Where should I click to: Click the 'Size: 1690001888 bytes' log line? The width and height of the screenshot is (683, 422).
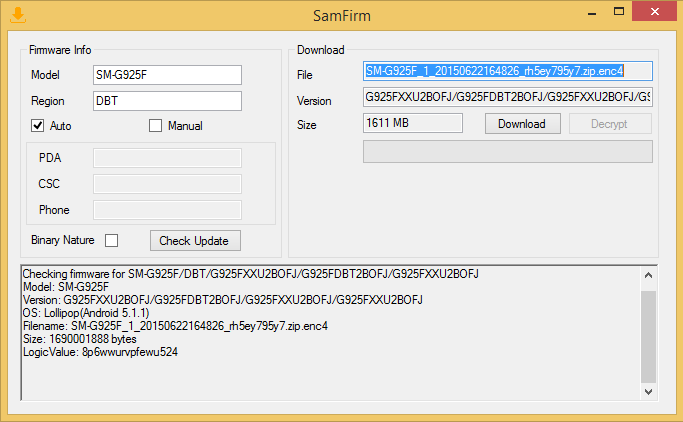(80, 339)
